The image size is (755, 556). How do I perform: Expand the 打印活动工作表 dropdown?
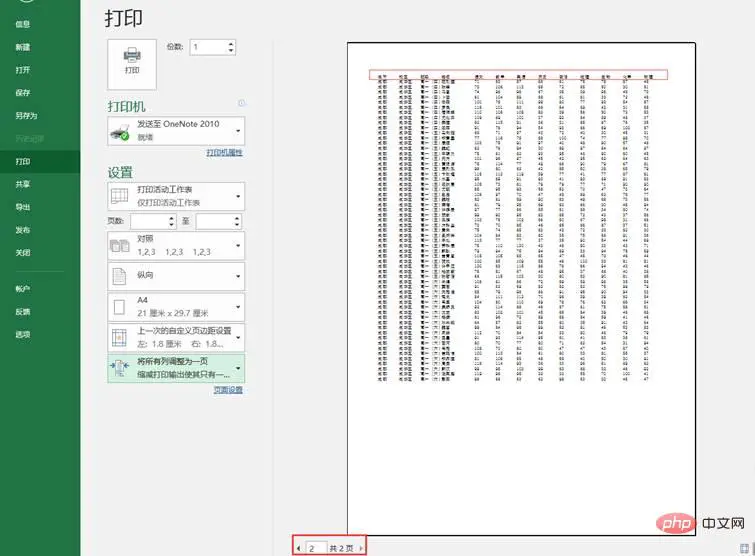tap(238, 196)
